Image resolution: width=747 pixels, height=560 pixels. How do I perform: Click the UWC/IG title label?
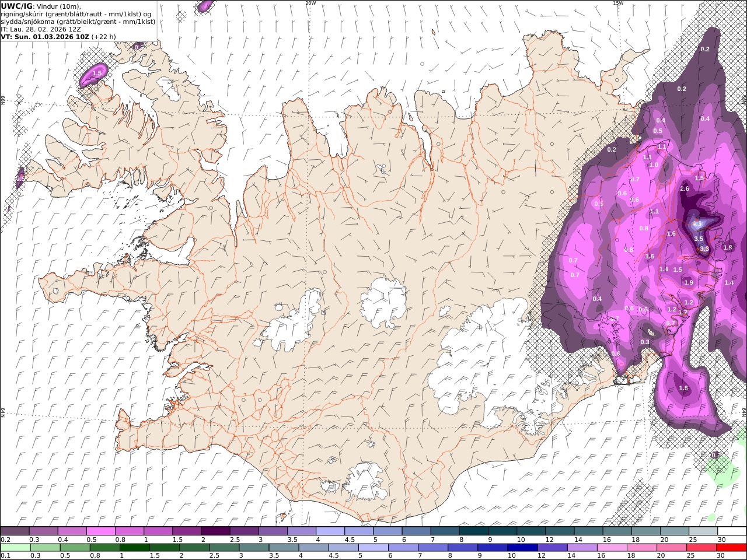pos(17,6)
